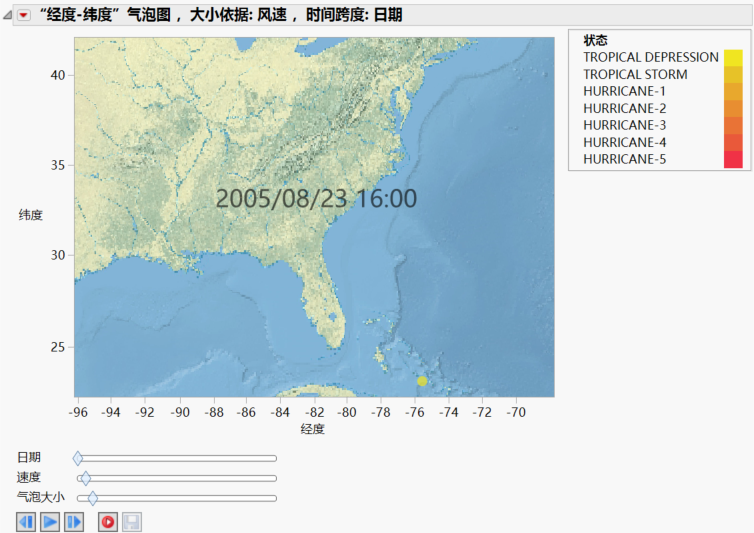Select the yellow storm bubble on the map

tap(422, 381)
